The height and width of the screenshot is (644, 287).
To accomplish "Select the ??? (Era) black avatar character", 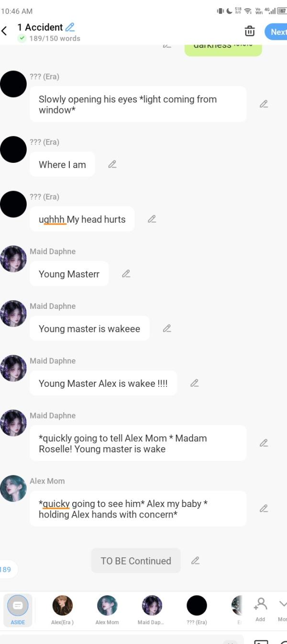I will coord(197,610).
